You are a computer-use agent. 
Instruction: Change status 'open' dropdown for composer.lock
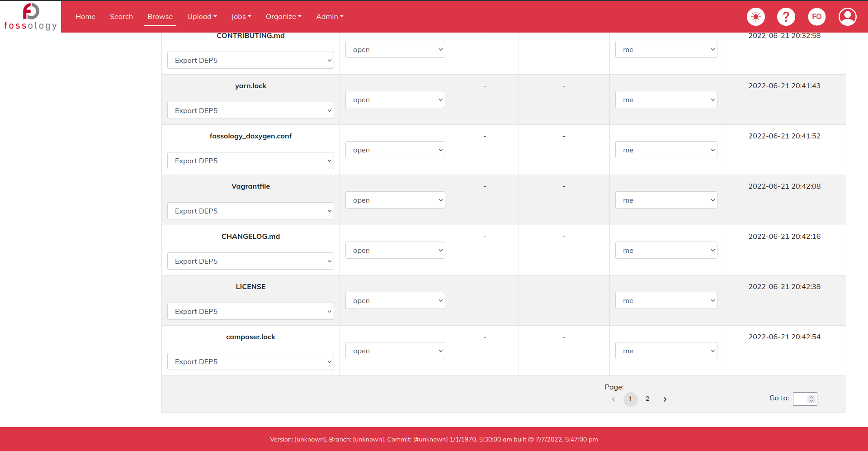click(x=395, y=351)
